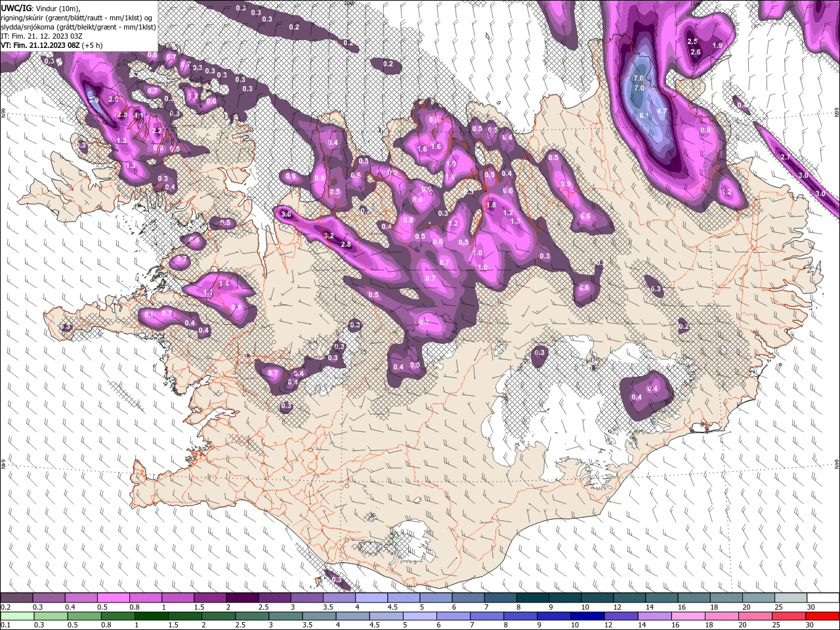Image resolution: width=840 pixels, height=630 pixels.
Task: Click the white snow swatch after the upper 30
Action: coord(823,597)
